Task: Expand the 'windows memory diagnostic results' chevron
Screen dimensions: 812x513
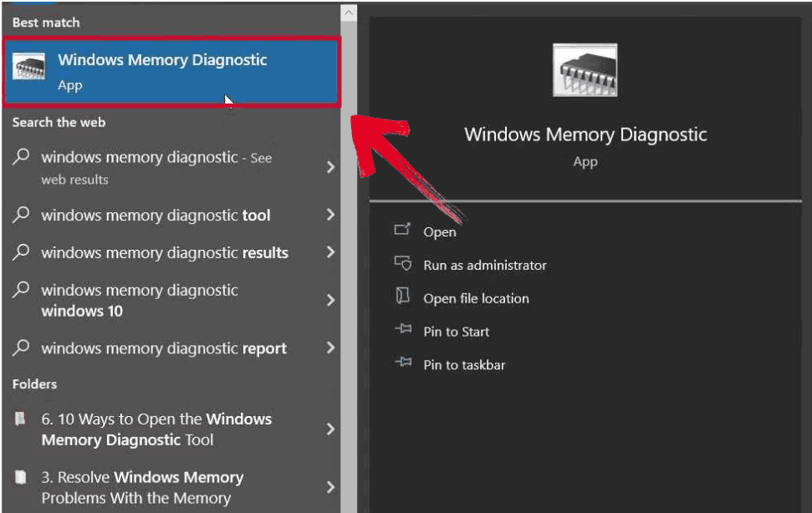Action: (330, 252)
